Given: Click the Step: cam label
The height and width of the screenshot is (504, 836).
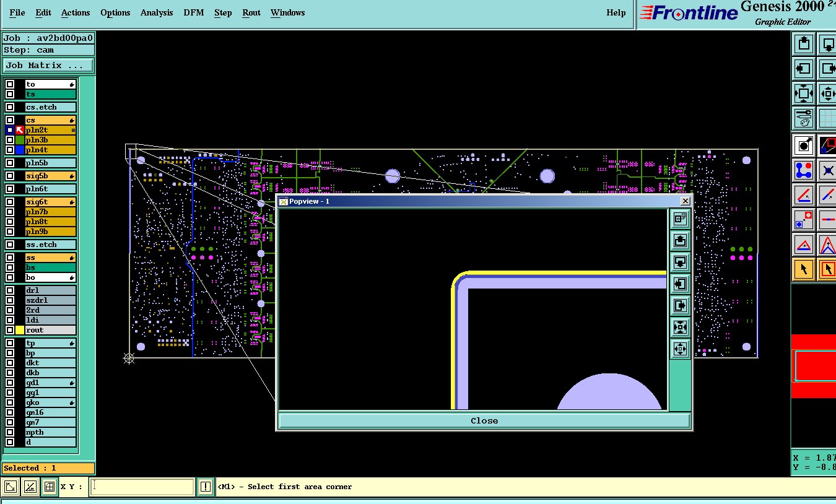Looking at the screenshot, I should click(x=48, y=50).
